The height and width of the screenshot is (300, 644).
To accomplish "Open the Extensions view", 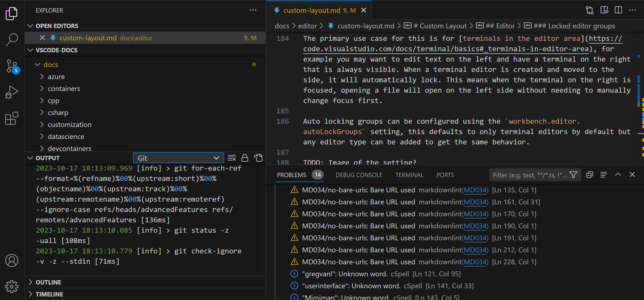I will (x=11, y=119).
